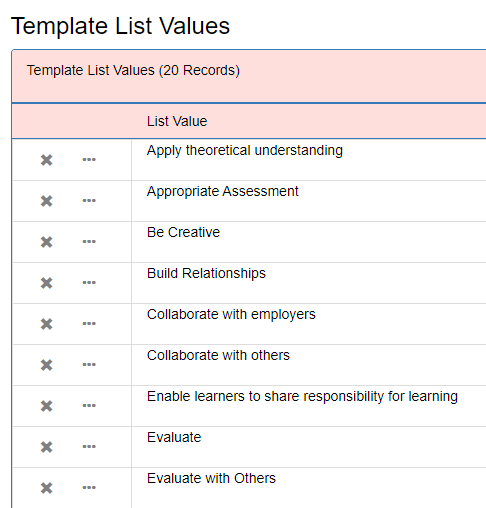Sort by List Value column header

coord(177,121)
